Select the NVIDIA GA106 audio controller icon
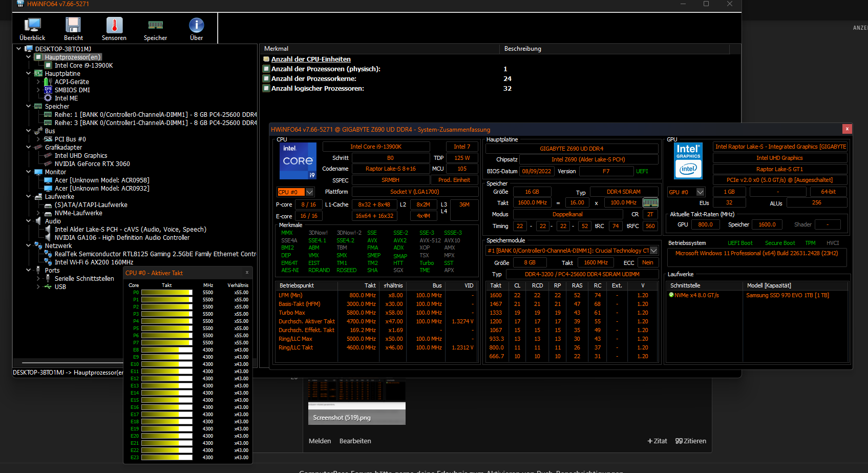Image resolution: width=868 pixels, height=473 pixels. (x=48, y=237)
